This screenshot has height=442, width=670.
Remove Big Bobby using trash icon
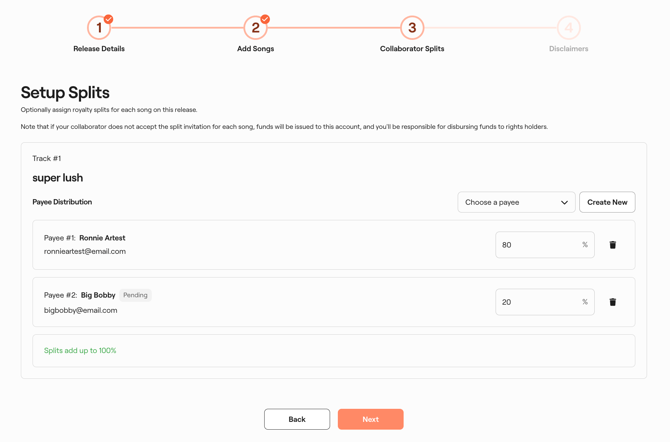(x=613, y=302)
